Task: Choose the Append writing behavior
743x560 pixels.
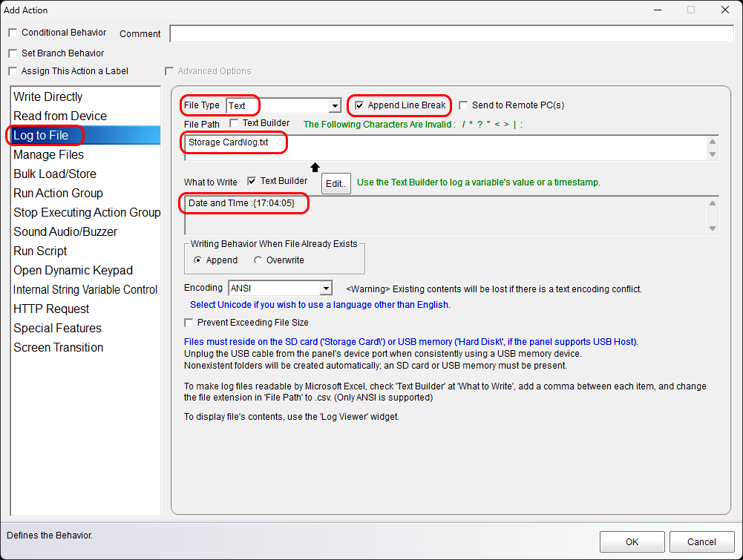Action: click(198, 260)
